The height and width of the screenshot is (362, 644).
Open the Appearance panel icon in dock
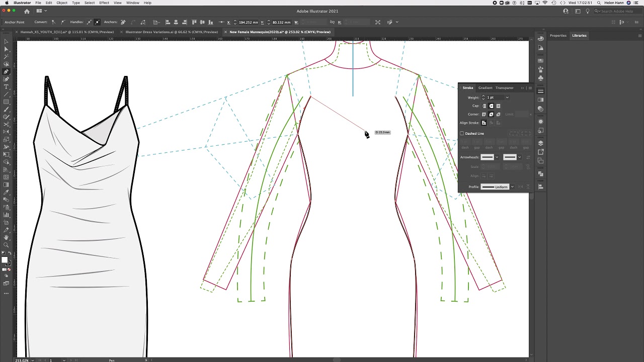[x=541, y=122]
